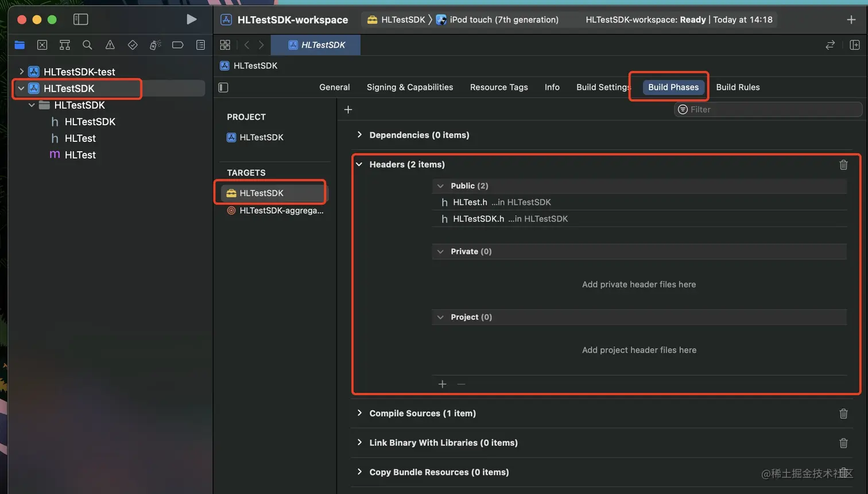Viewport: 868px width, 494px height.
Task: Add a header file with plus button
Action: [442, 384]
